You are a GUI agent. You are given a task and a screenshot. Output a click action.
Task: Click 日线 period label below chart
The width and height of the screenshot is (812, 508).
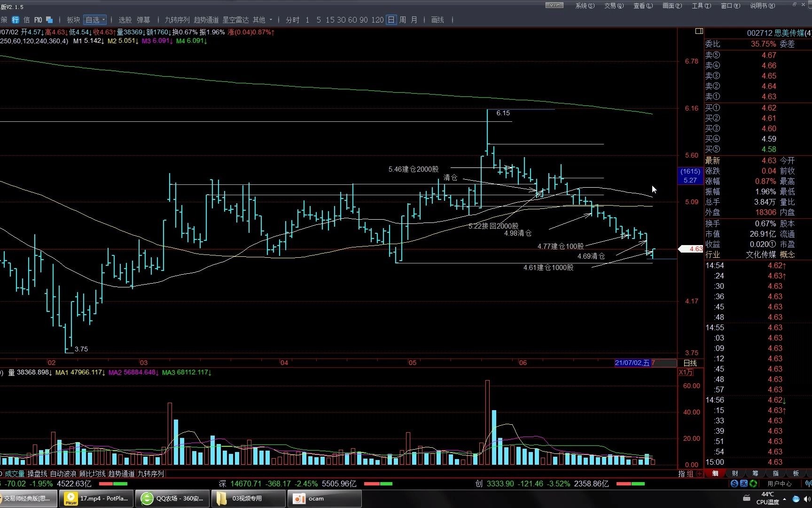[x=690, y=363]
